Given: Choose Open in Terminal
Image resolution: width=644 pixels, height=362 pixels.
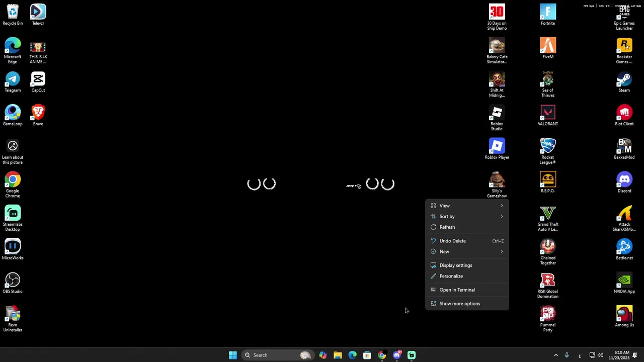Looking at the screenshot, I should click(467, 290).
